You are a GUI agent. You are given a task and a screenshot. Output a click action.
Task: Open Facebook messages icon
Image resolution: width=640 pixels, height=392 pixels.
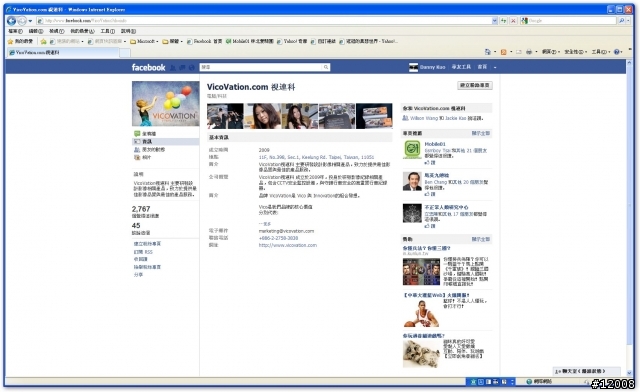coord(182,67)
